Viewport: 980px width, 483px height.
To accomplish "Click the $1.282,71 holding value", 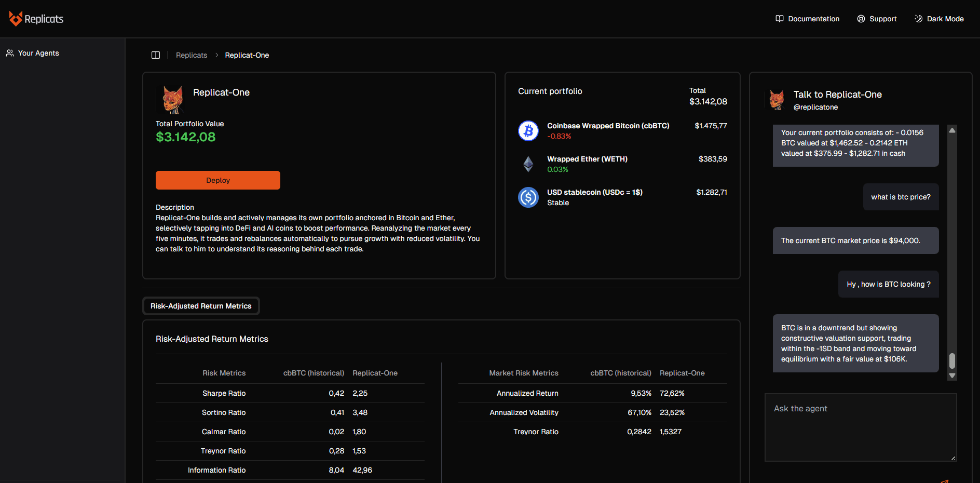I will tap(712, 192).
